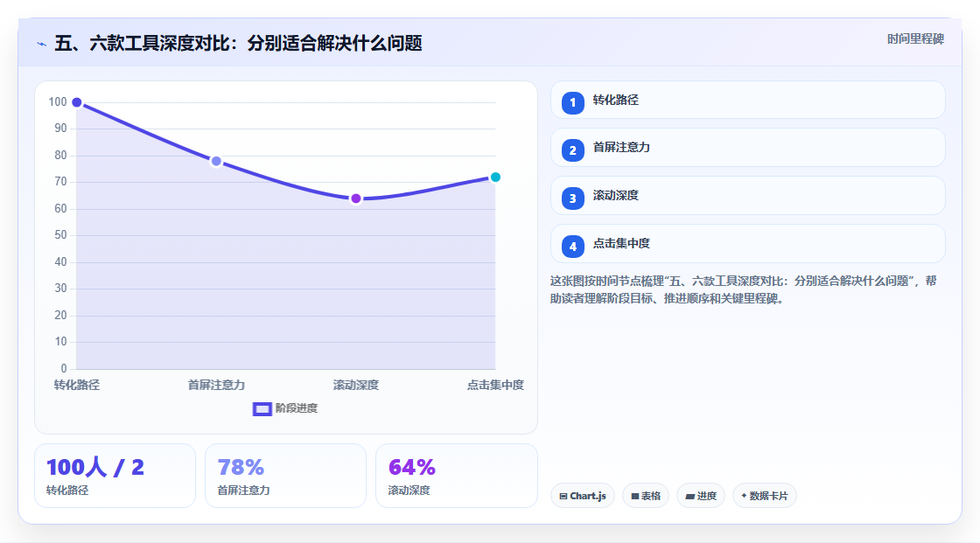Click the numbered badge 1 for 转化路径
This screenshot has height=543, width=980.
(572, 103)
